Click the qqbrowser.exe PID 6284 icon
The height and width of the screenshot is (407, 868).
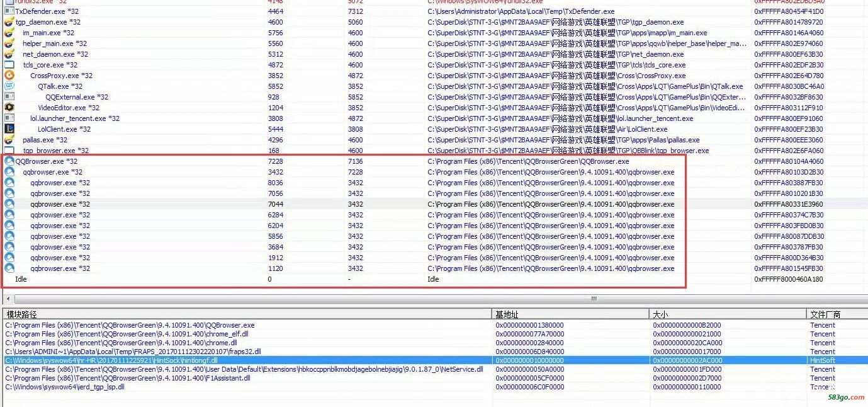tap(9, 215)
